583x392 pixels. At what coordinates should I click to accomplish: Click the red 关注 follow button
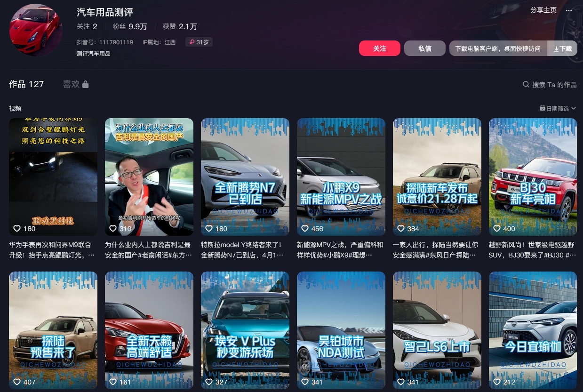pyautogui.click(x=380, y=48)
